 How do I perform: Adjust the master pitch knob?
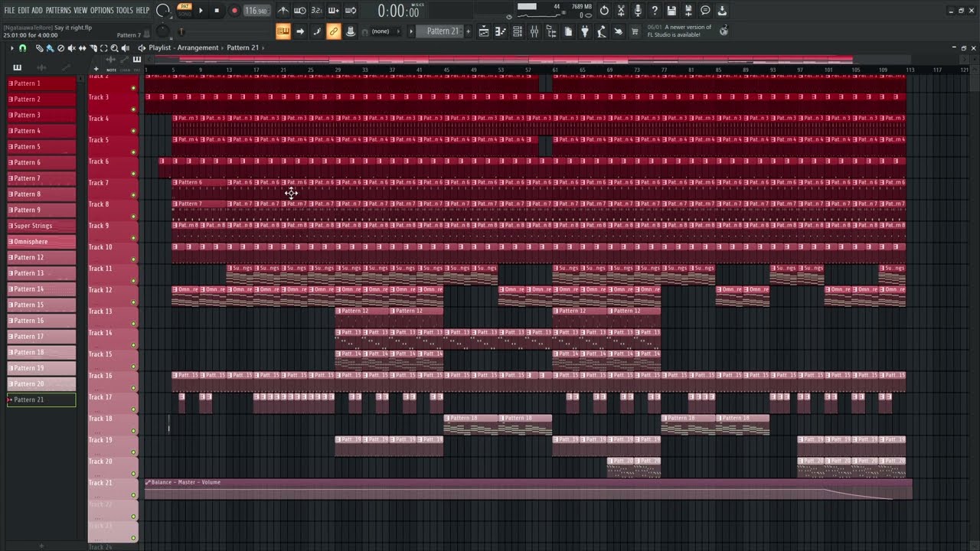(x=163, y=31)
